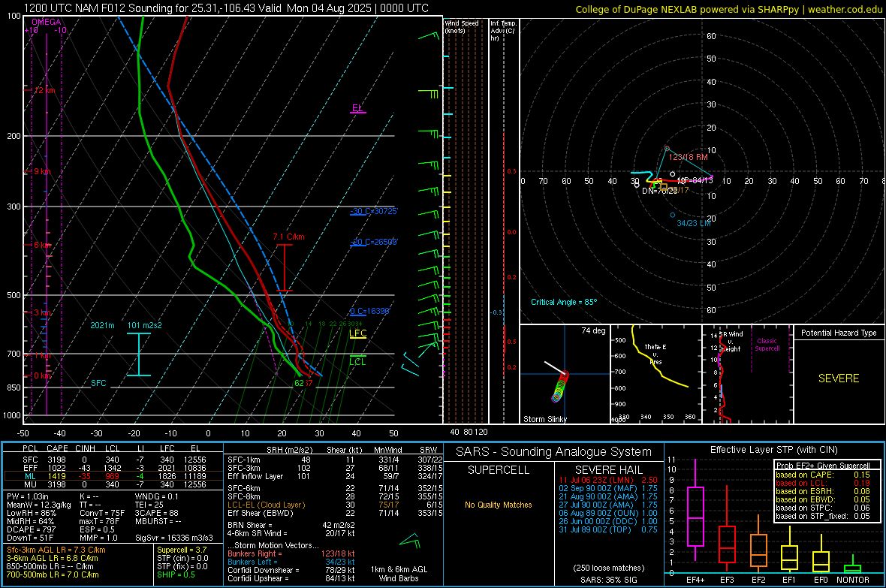The height and width of the screenshot is (588, 886).
Task: Click the 700-500mb LR = 7.0 C/km line
Action: pyautogui.click(x=53, y=575)
